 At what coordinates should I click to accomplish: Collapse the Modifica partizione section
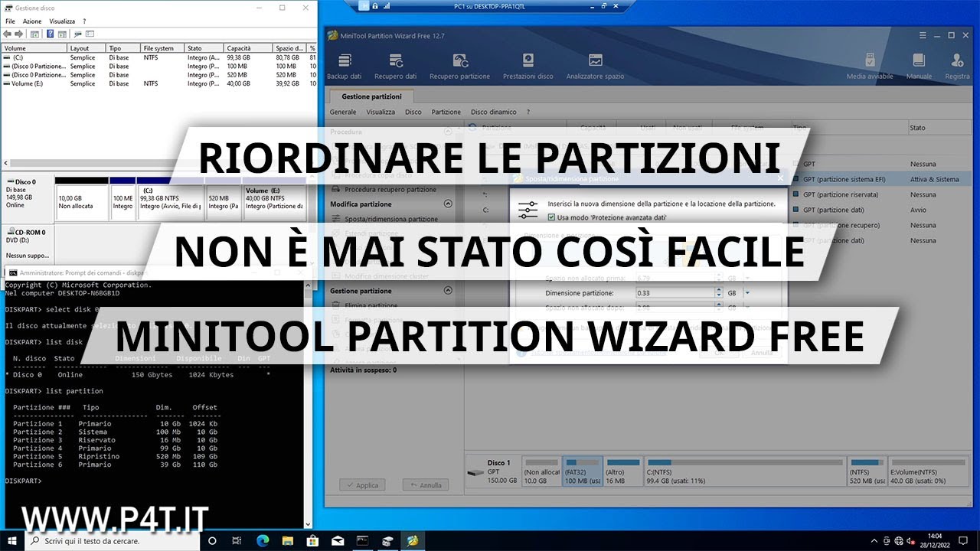[448, 204]
